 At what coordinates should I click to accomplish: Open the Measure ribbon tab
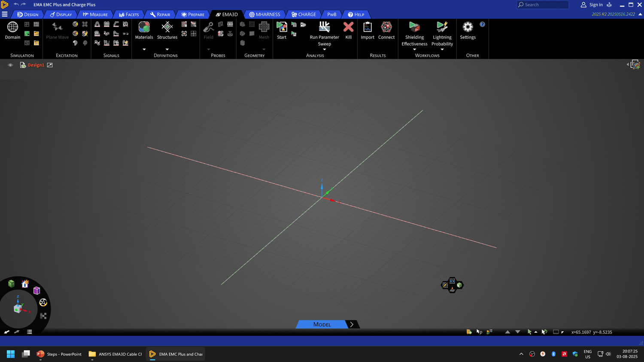point(95,15)
